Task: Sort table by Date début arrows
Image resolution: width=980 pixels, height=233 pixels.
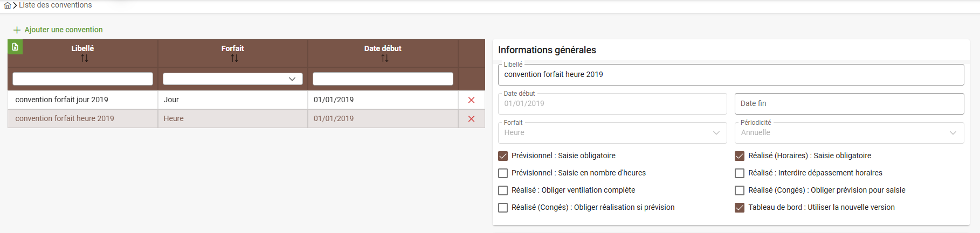Action: point(384,58)
